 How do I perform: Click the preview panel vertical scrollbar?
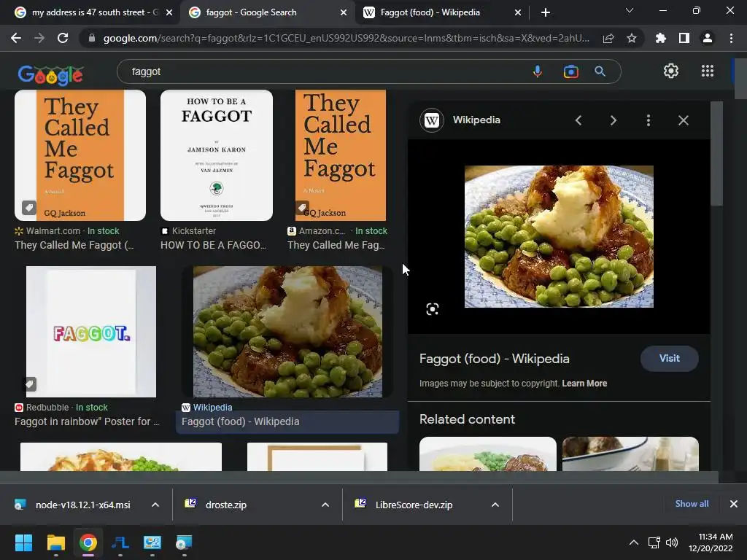(x=716, y=153)
